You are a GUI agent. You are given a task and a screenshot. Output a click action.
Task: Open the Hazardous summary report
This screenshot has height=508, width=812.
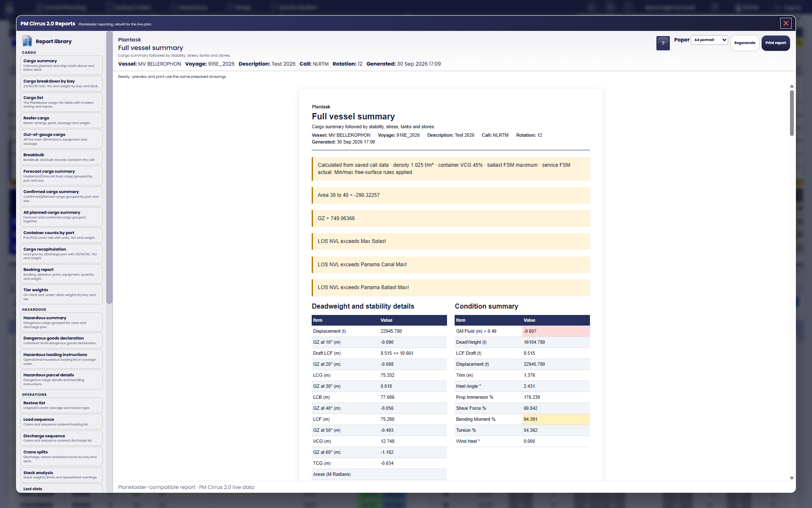coord(61,322)
